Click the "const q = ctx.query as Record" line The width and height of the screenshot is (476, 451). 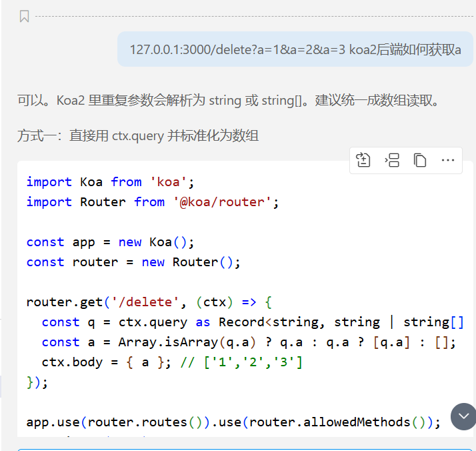253,322
